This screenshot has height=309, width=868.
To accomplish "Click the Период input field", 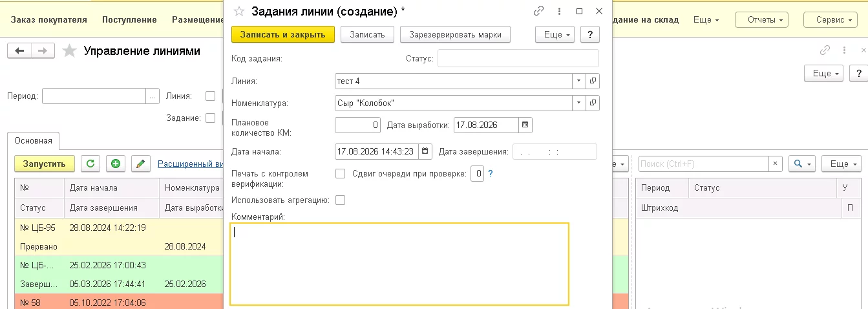I will click(x=94, y=96).
